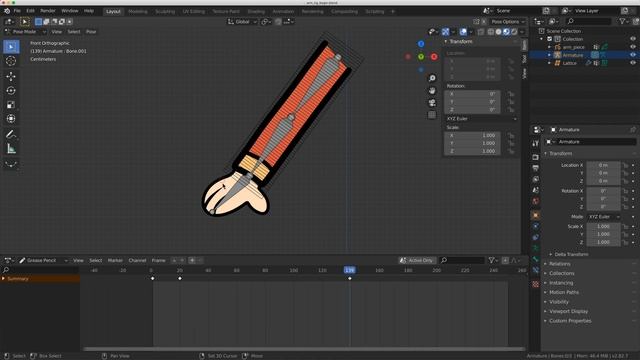Viewport: 640px width, 360px height.
Task: Click the Blender logo menu icon
Action: coord(7,11)
